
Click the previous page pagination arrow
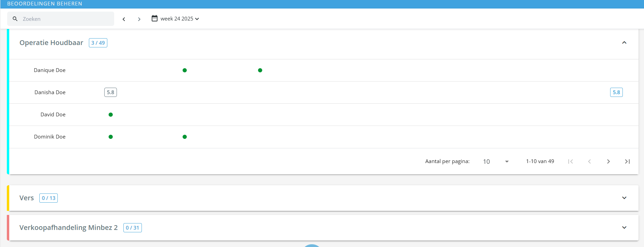pos(589,162)
